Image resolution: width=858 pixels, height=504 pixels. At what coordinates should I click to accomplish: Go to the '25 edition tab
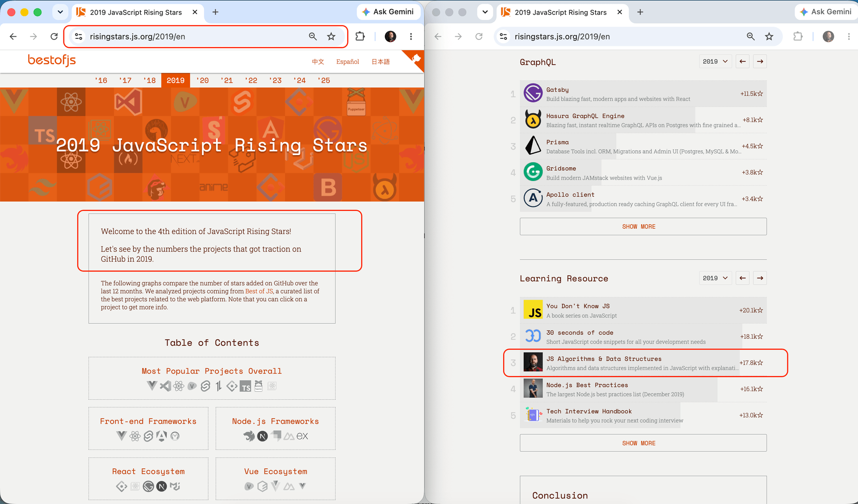tap(324, 80)
